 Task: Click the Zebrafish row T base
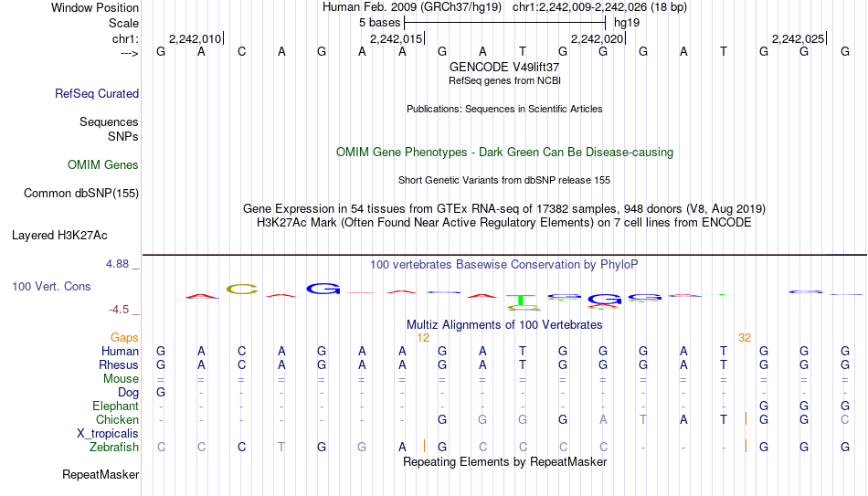tap(281, 447)
